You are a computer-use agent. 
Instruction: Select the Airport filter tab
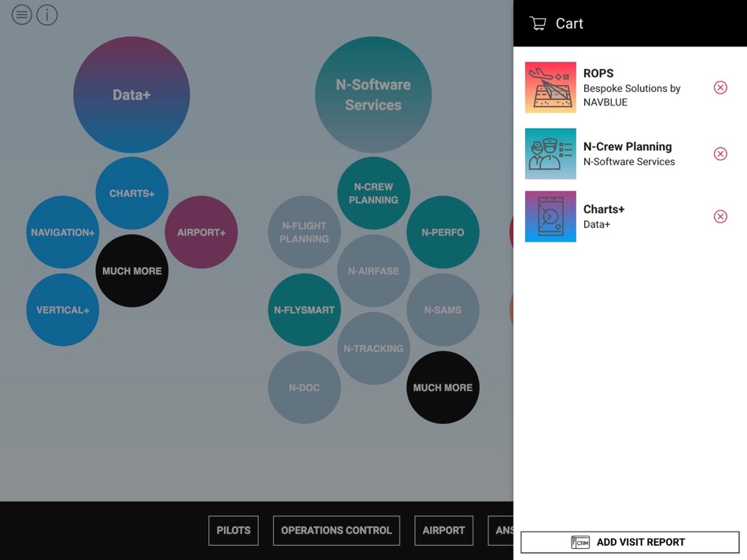point(443,530)
